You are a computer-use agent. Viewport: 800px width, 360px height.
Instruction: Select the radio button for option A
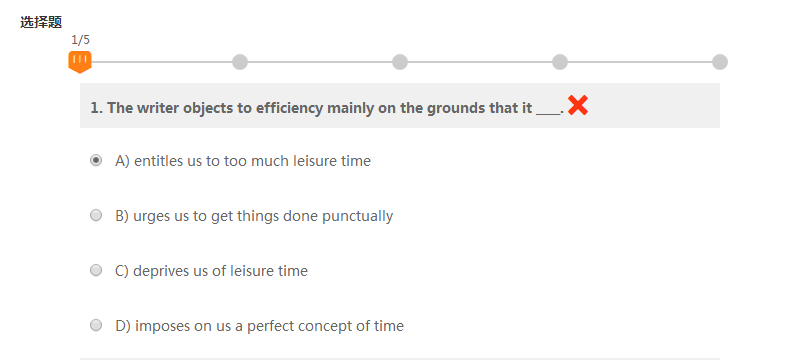tap(96, 161)
